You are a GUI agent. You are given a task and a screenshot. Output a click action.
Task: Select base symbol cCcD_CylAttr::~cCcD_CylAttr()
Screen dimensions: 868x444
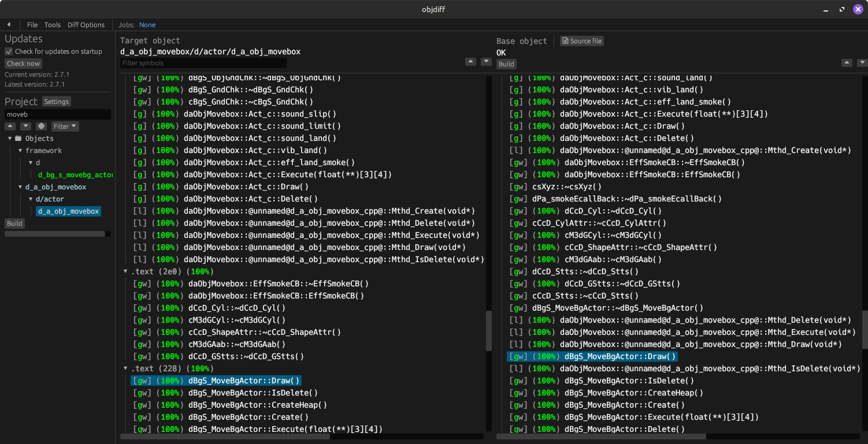point(588,223)
